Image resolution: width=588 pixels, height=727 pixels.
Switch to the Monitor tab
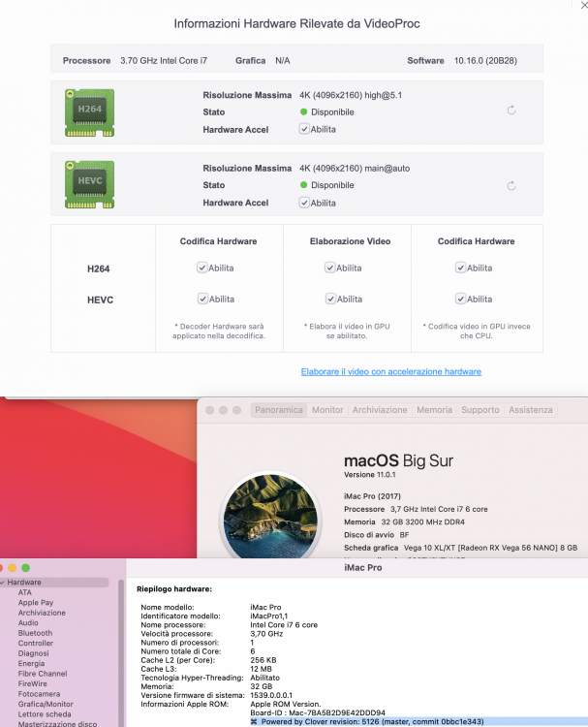click(x=327, y=410)
